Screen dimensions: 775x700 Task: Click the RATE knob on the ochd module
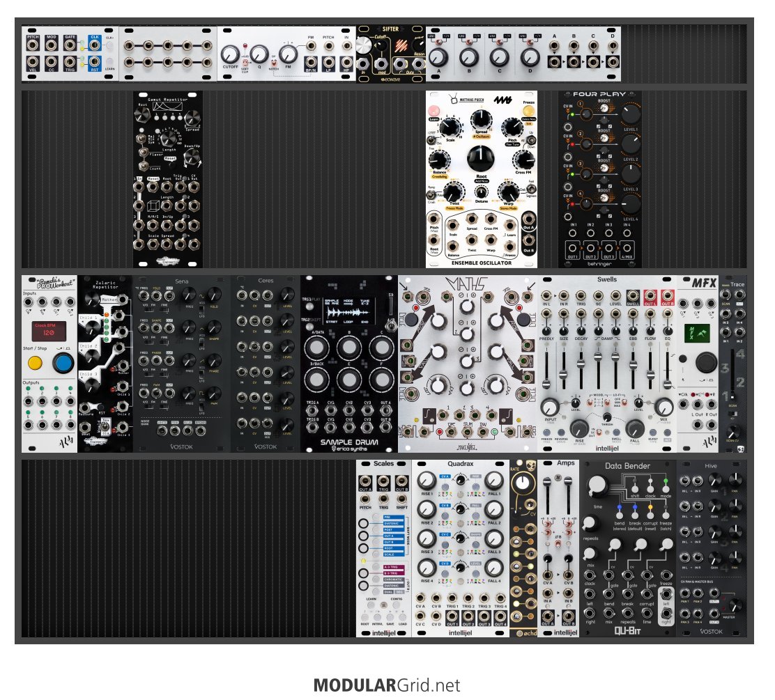[x=523, y=483]
